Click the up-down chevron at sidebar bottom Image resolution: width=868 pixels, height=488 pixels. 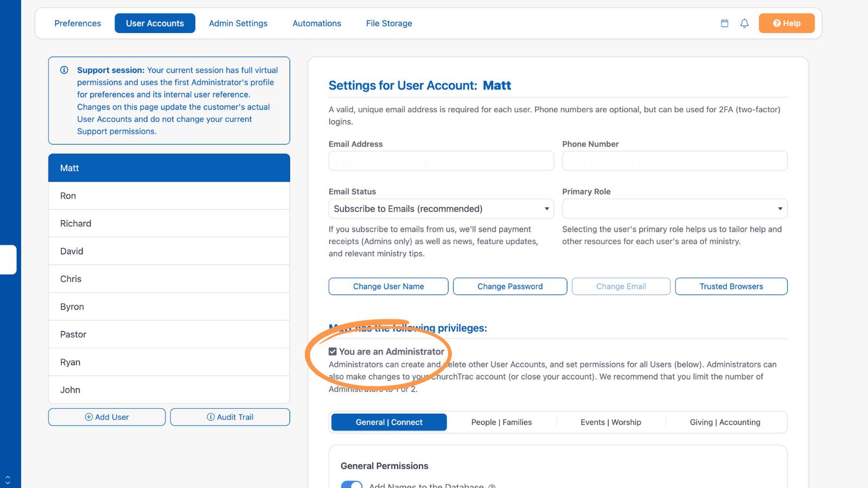[x=8, y=480]
